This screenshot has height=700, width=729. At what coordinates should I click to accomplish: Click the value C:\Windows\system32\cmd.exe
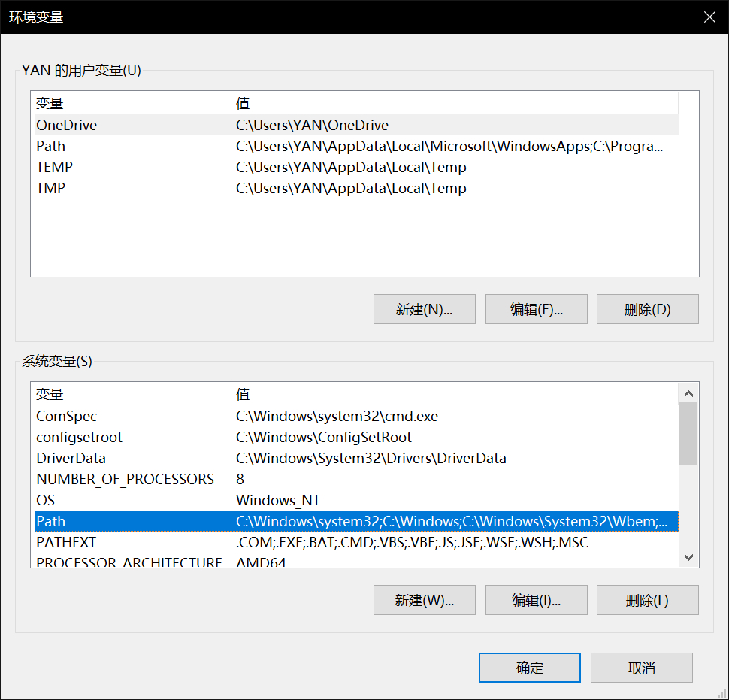point(337,416)
